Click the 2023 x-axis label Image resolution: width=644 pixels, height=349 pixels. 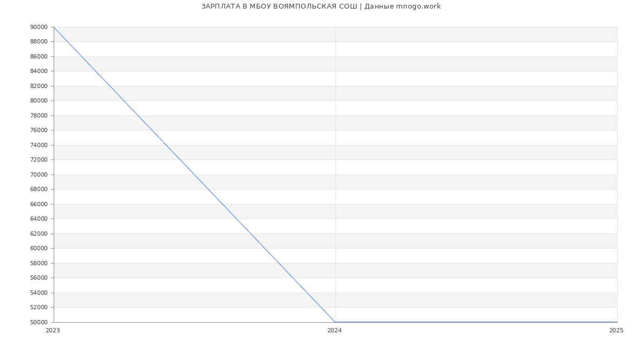(x=53, y=331)
